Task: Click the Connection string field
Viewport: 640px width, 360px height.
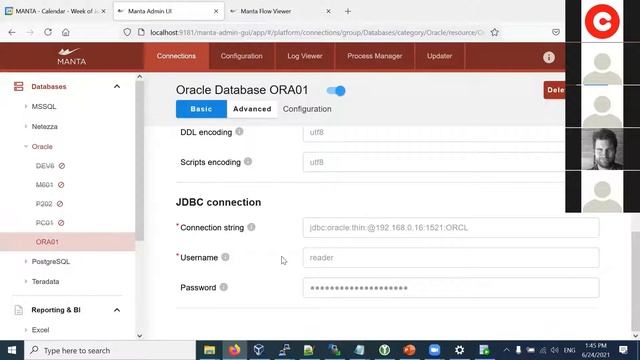Action: click(451, 227)
